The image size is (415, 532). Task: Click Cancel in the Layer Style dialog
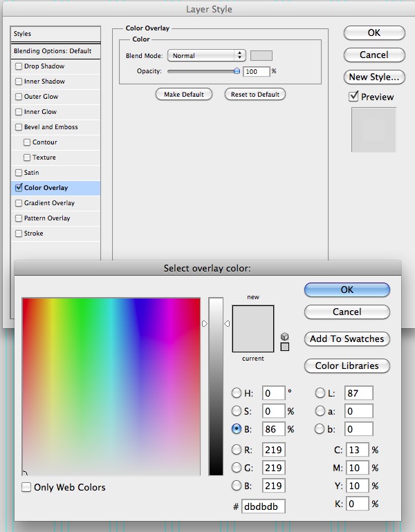click(374, 55)
